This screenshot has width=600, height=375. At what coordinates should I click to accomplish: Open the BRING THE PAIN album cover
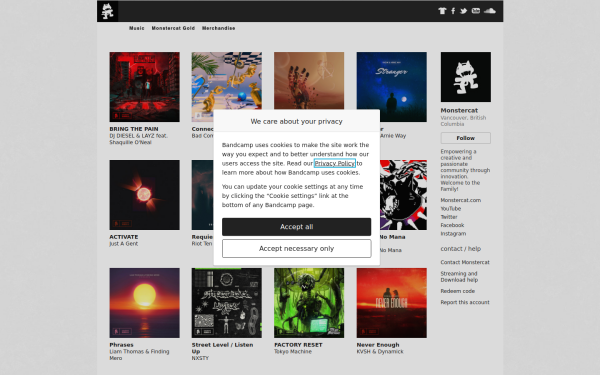click(x=144, y=87)
